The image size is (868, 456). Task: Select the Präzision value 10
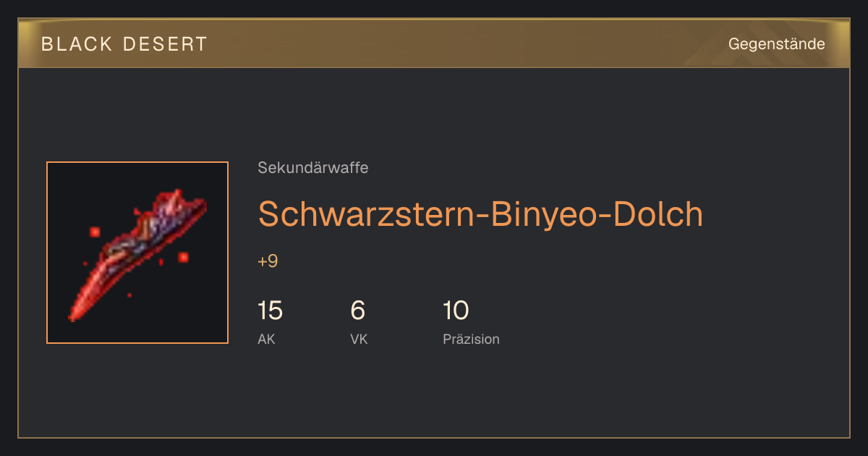point(456,311)
